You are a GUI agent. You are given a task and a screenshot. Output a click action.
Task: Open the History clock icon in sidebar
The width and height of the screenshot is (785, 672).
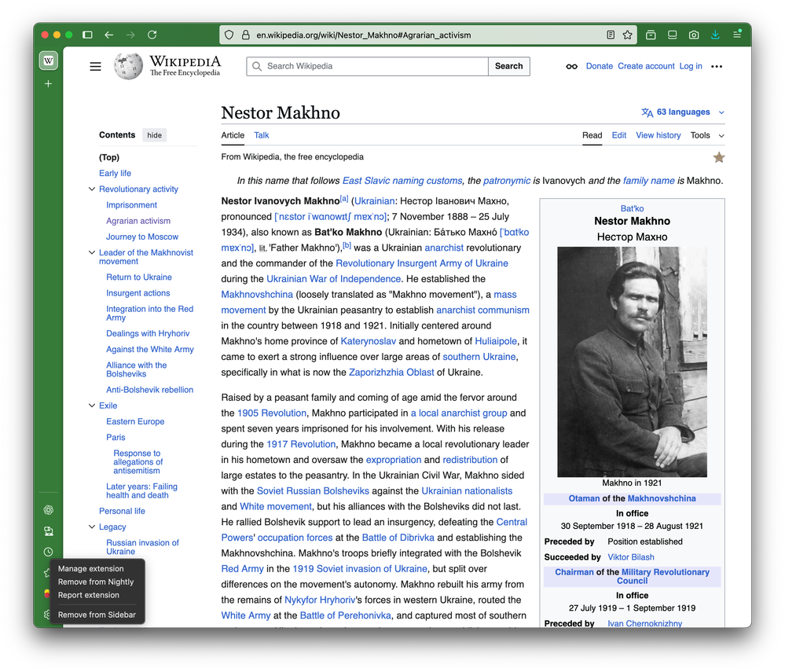48,553
